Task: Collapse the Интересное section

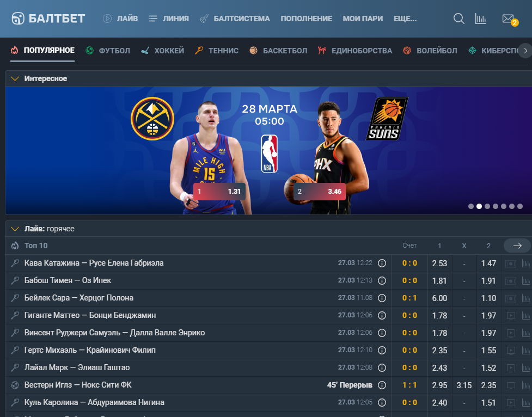Action: 15,79
